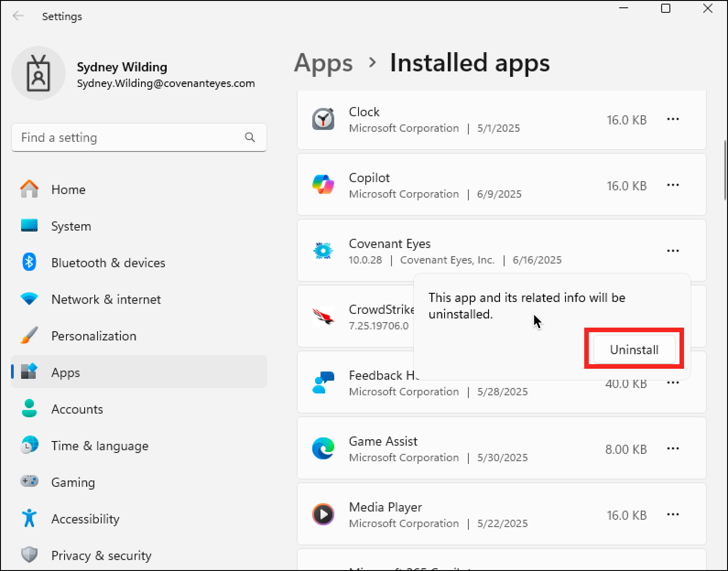Close the Settings window

tap(708, 8)
